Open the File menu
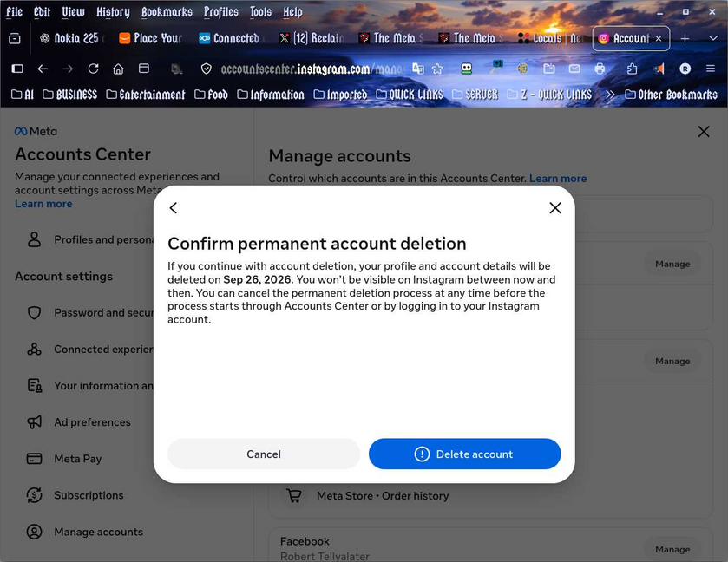The image size is (728, 562). 15,12
